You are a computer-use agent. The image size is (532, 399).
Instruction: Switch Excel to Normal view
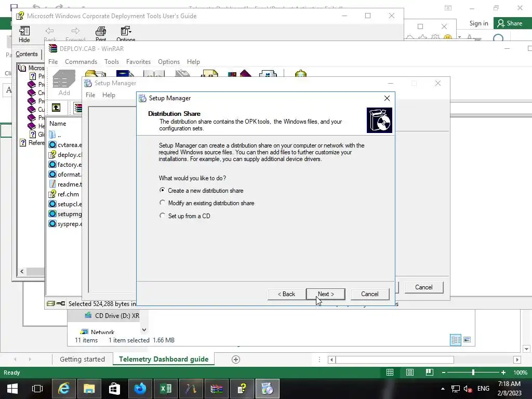(390, 372)
